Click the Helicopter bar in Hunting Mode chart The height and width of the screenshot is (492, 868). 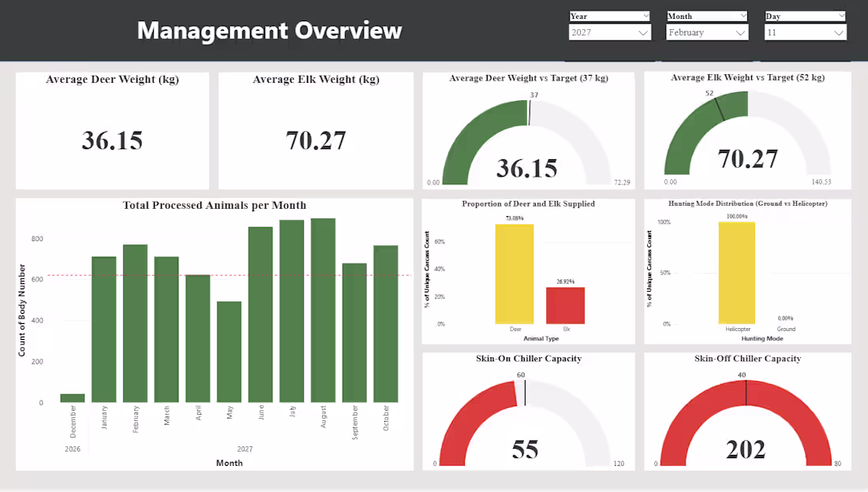[x=736, y=272]
